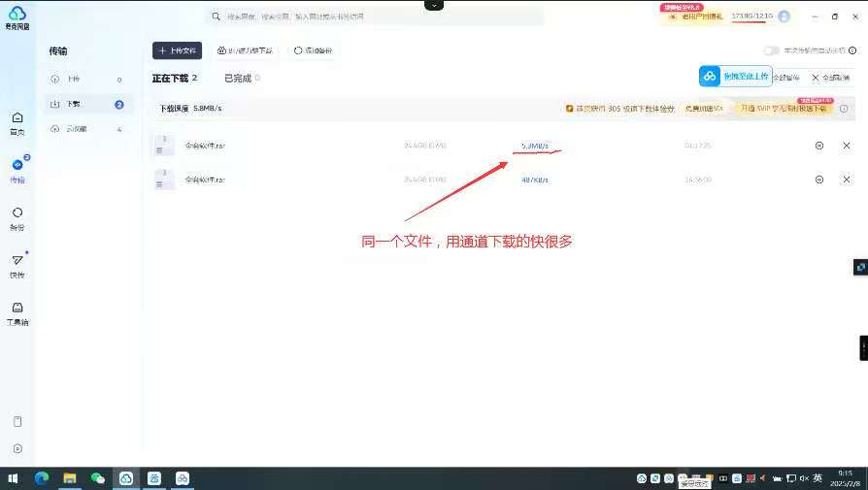Click the 英 input method indicator

tap(818, 478)
